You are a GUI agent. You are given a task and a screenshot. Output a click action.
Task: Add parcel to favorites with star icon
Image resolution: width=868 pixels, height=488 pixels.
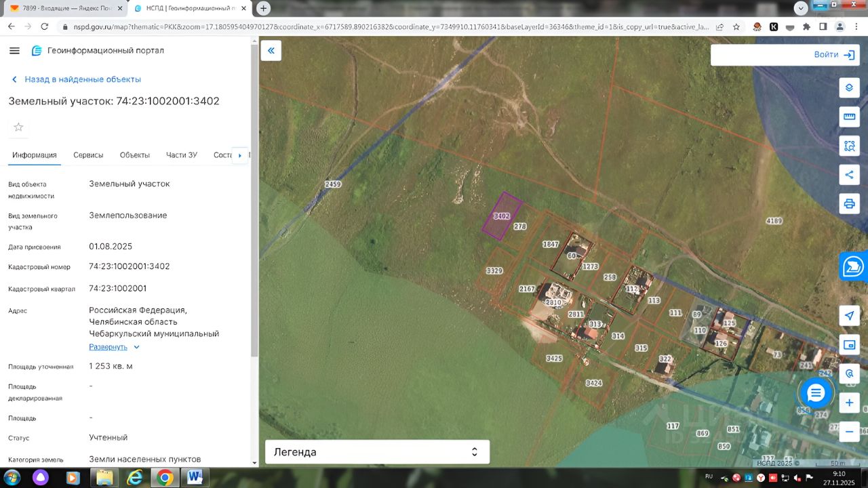pos(18,127)
